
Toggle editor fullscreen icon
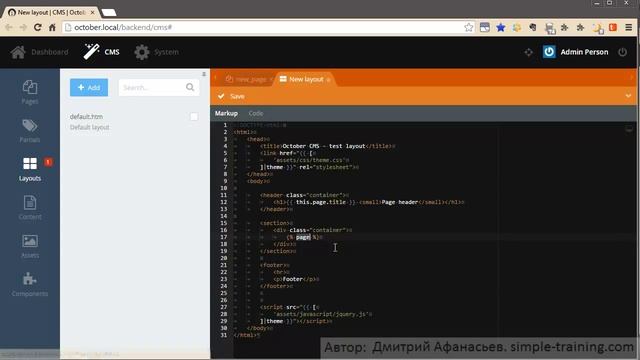point(629,129)
